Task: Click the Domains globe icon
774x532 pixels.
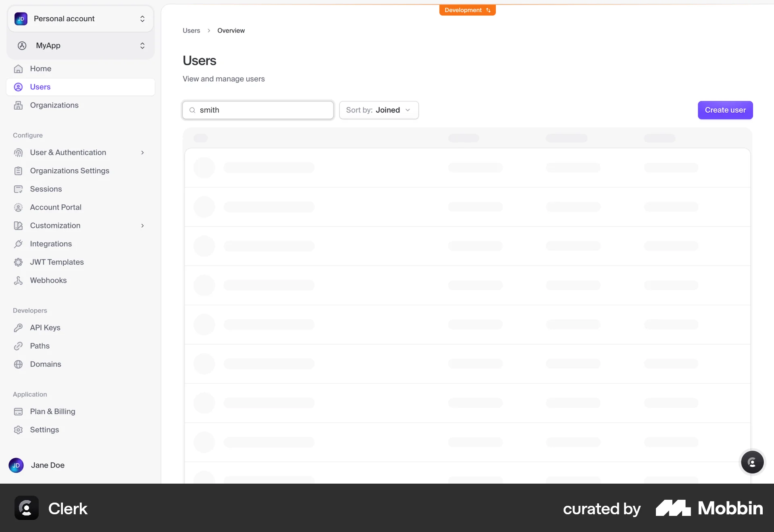Action: tap(19, 364)
